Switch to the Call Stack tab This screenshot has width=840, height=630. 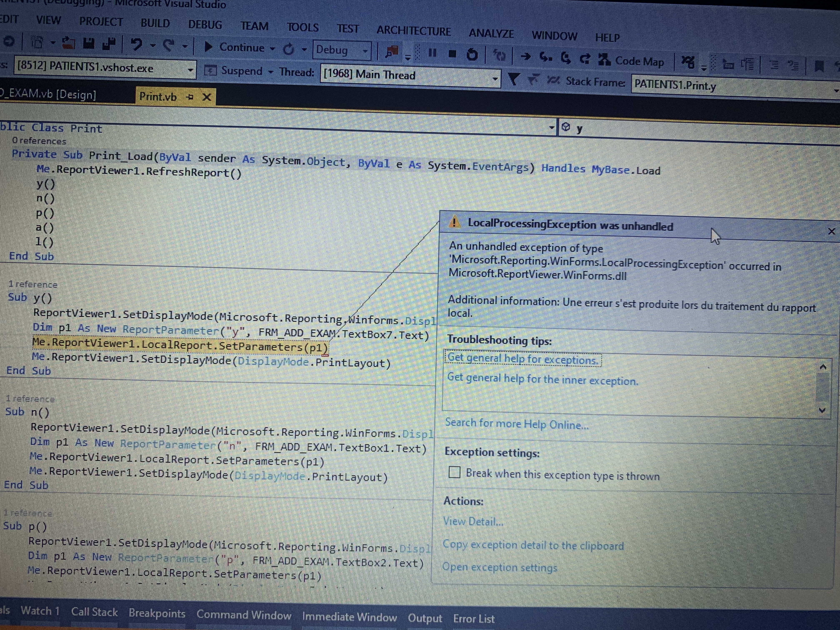(94, 612)
